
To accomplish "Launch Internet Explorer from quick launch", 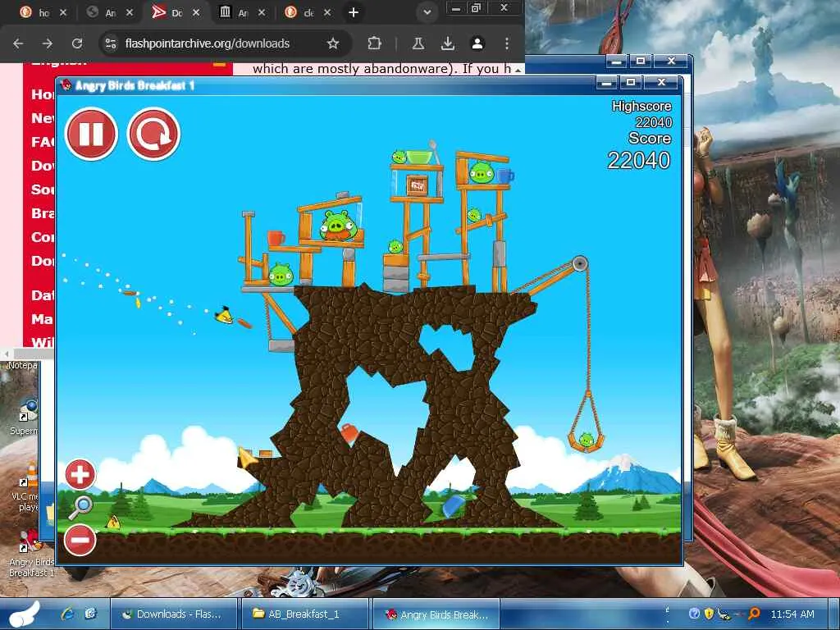I will 67,614.
